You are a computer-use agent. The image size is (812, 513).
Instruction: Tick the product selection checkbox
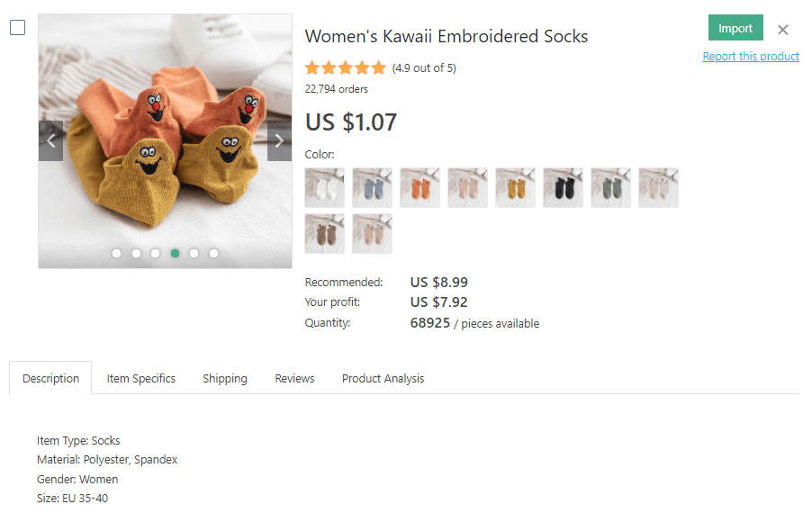(x=17, y=28)
